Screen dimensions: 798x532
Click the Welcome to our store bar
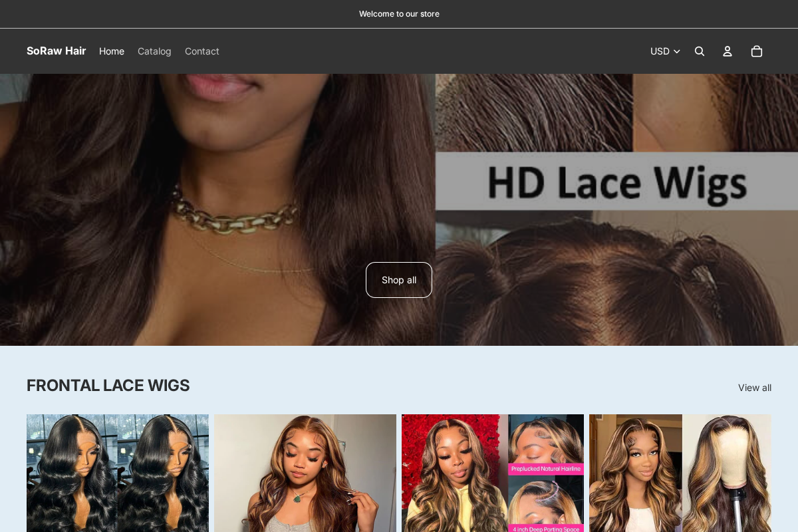[x=399, y=13]
